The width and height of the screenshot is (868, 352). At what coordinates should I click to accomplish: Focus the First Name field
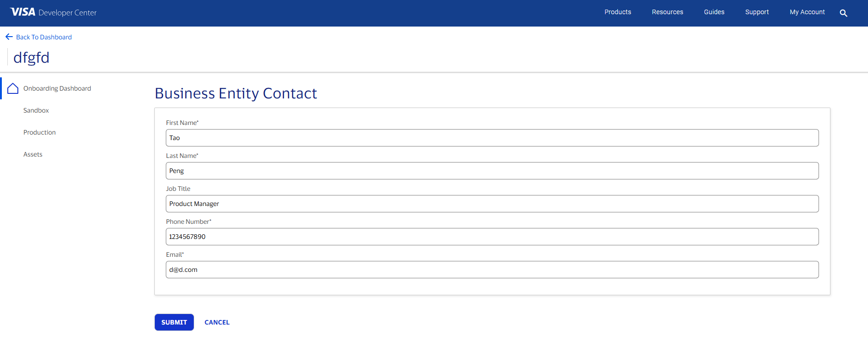492,138
